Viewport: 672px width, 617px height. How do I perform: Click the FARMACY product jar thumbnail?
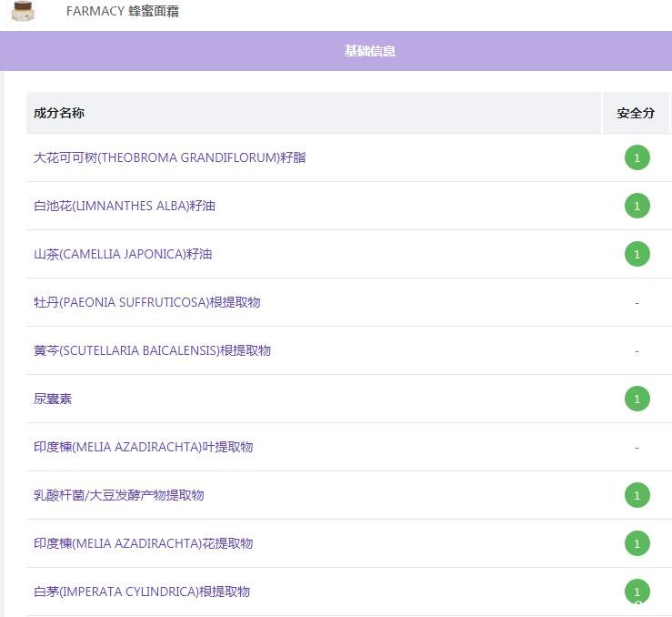click(22, 12)
